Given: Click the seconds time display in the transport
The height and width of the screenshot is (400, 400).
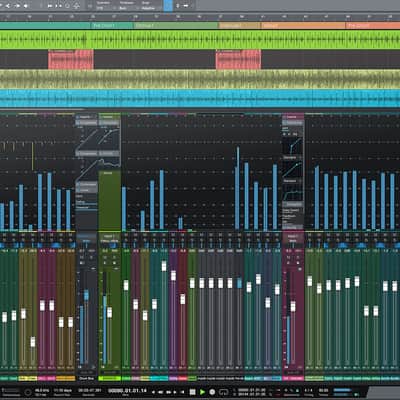Looking at the screenshot, I should [89, 390].
